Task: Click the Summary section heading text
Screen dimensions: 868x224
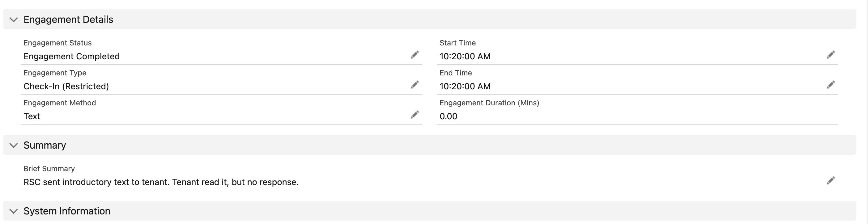Action: coord(45,145)
